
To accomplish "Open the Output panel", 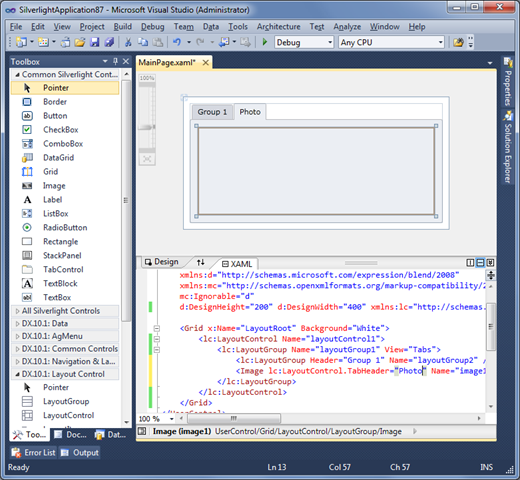I will point(80,452).
